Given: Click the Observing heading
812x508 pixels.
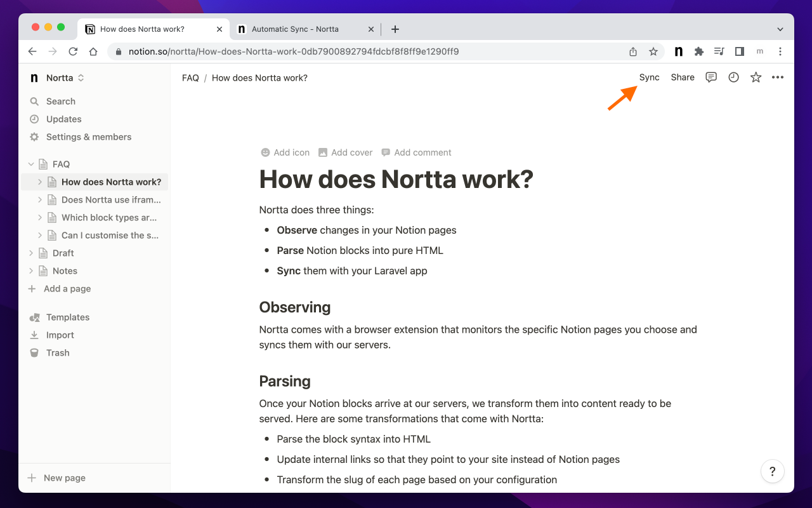Looking at the screenshot, I should tap(295, 307).
